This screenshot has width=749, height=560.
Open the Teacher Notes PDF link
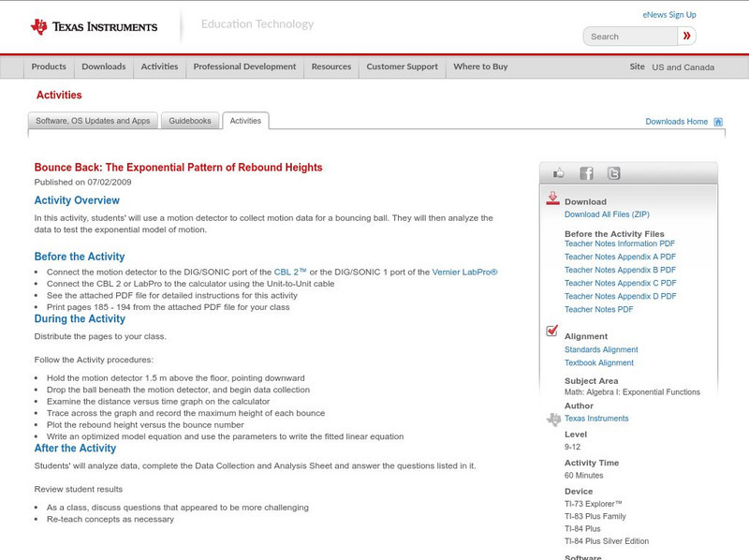click(x=598, y=310)
